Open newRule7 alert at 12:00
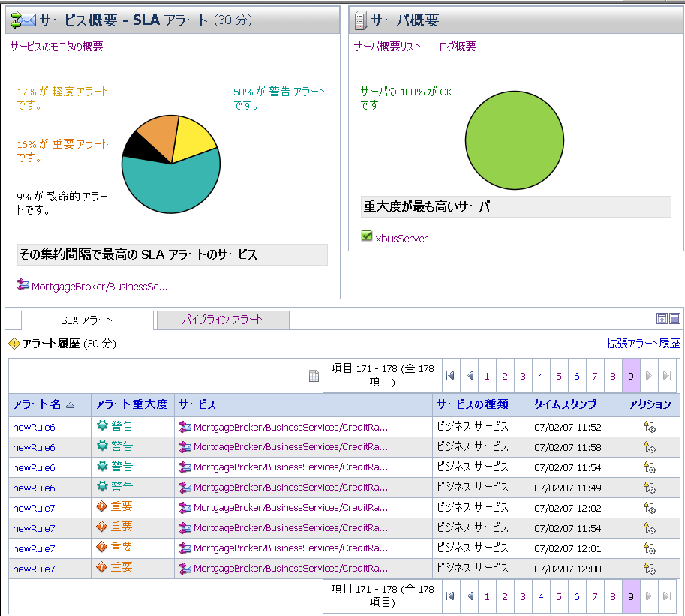685x616 pixels. [34, 569]
